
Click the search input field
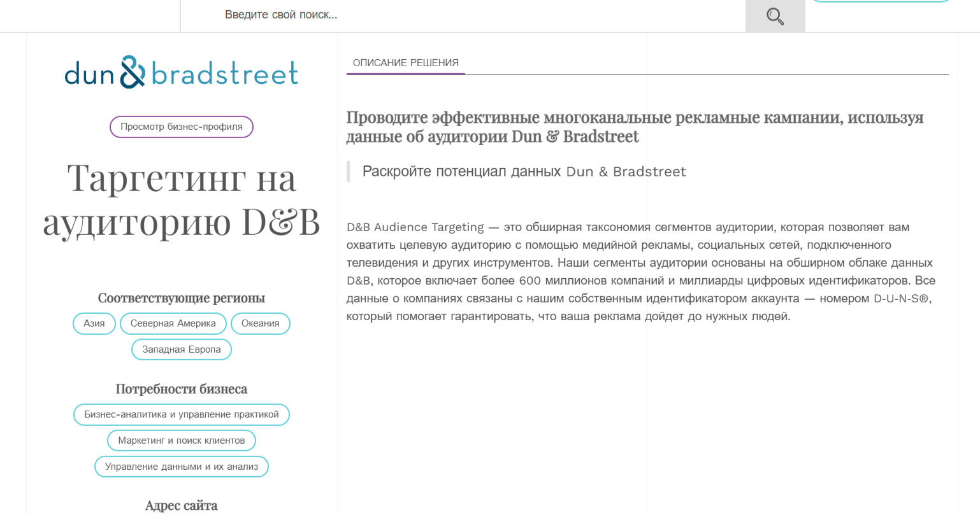pos(446,15)
